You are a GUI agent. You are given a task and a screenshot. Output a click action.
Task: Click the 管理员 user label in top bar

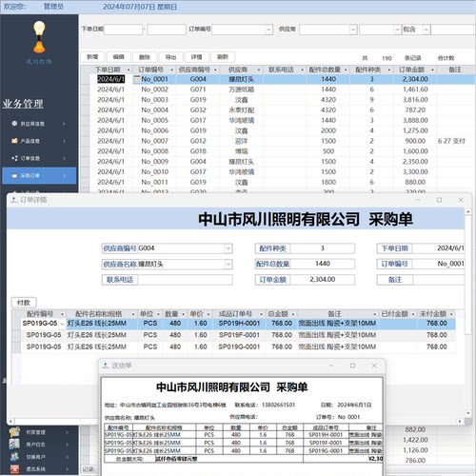point(53,7)
